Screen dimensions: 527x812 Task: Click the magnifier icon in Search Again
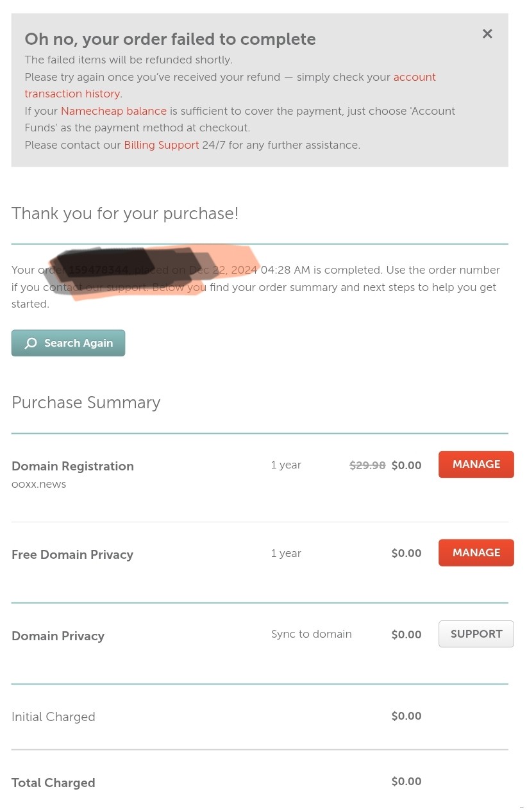tap(31, 344)
